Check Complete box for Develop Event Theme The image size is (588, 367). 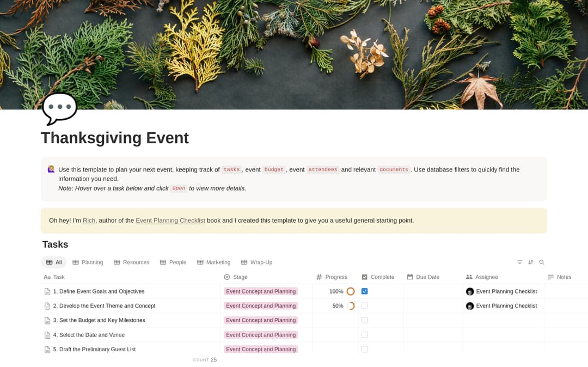[x=364, y=306]
